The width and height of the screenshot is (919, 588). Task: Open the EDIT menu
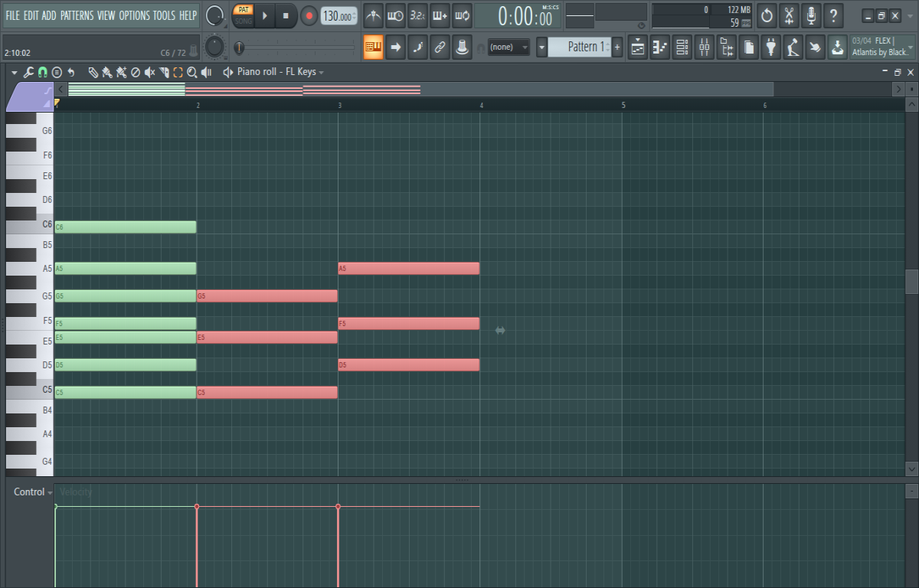coord(31,15)
